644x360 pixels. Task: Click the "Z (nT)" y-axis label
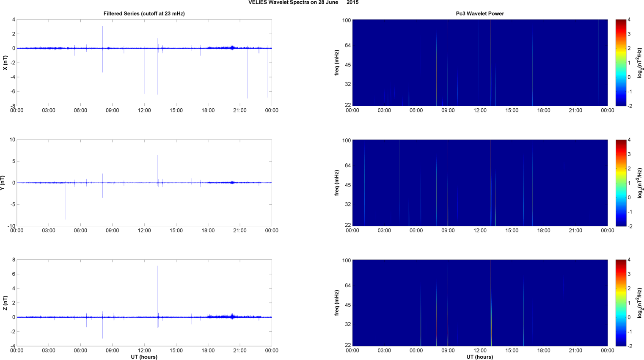(x=5, y=303)
